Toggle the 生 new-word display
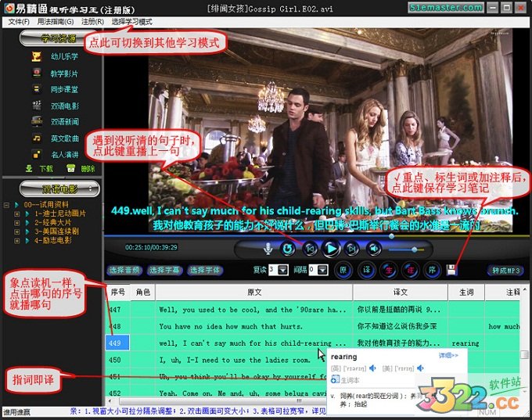This screenshot has height=420, width=532. [389, 270]
